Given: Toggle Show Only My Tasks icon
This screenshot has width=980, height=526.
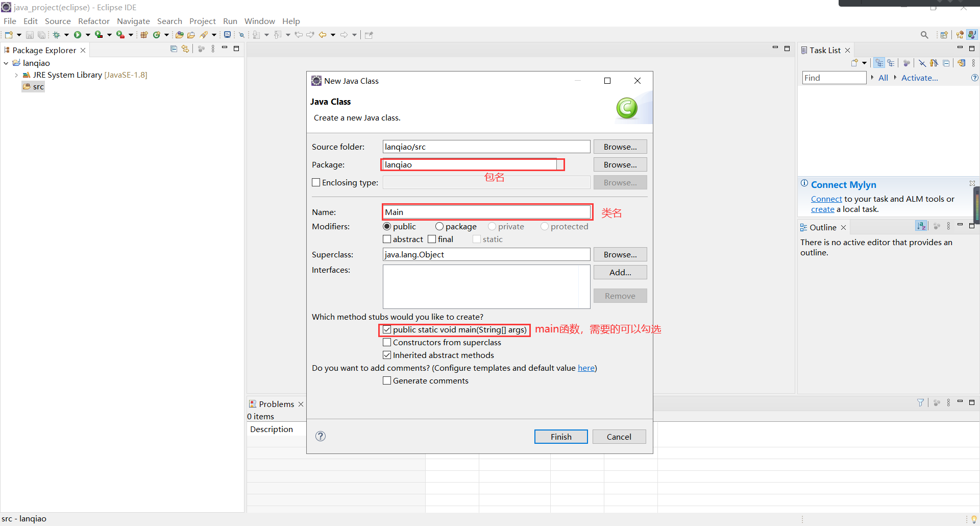Looking at the screenshot, I should (934, 63).
